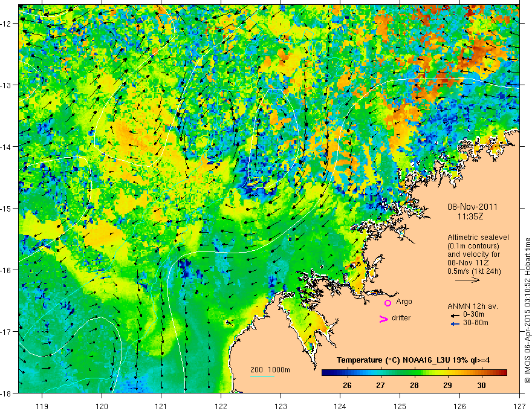This screenshot has width=532, height=411.
Task: Click the 29 value on temperature scale
Action: (x=448, y=385)
